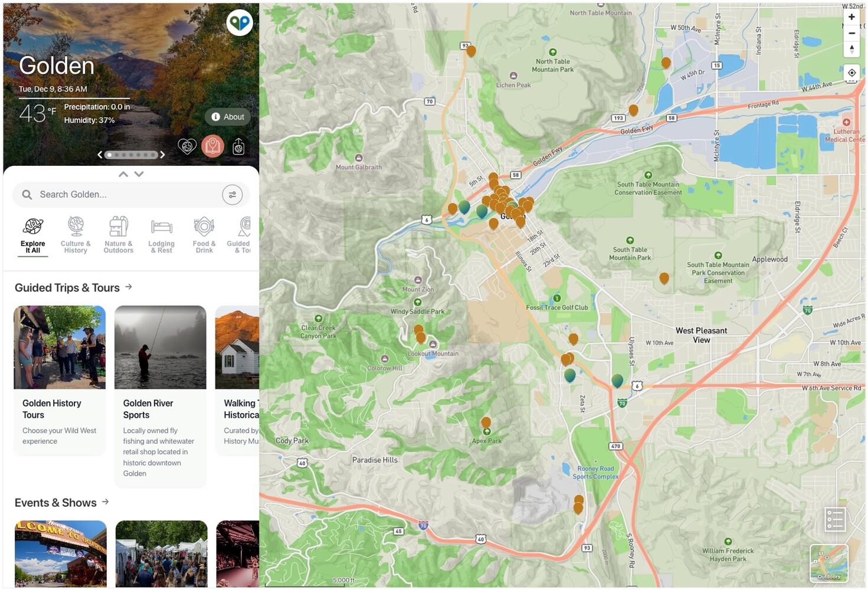Select the Culture & History tab
This screenshot has width=868, height=590.
76,235
